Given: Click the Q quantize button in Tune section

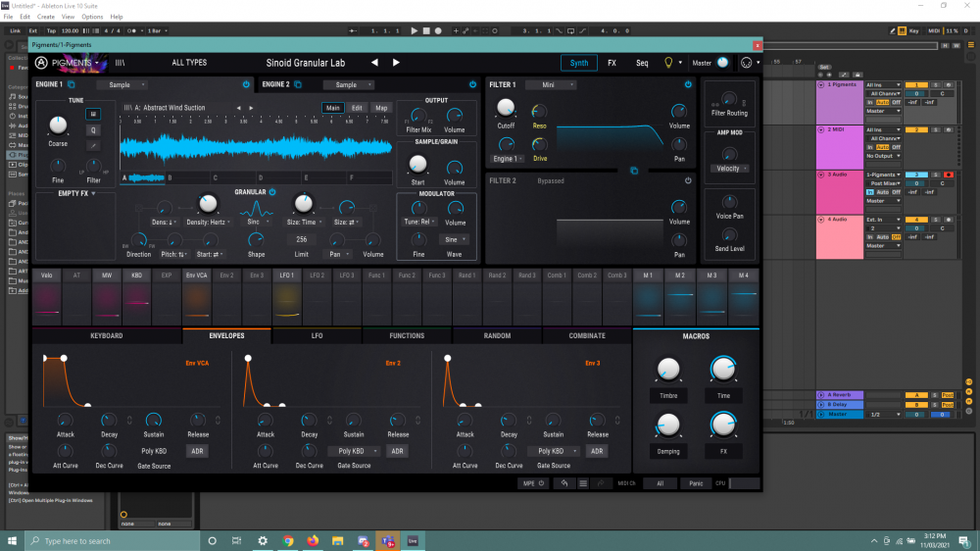Looking at the screenshot, I should click(93, 130).
